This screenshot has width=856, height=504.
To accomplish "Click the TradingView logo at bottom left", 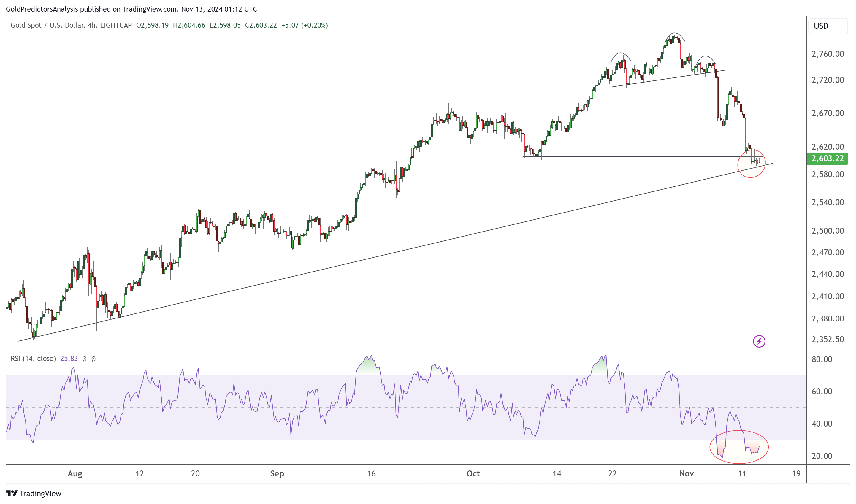I will (33, 493).
